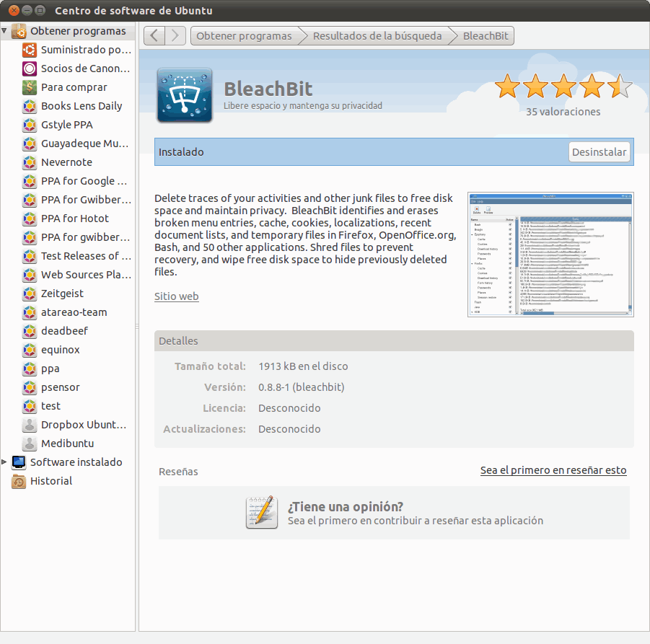Go back with the left arrow button
650x644 pixels.
pyautogui.click(x=154, y=36)
